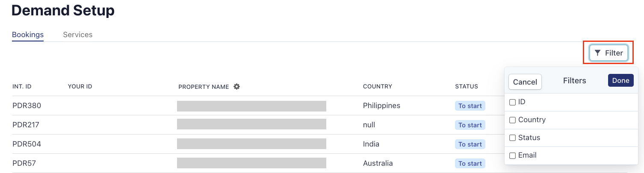Screen dimensions: 644x173
Task: Check the Status filter option
Action: (512, 138)
